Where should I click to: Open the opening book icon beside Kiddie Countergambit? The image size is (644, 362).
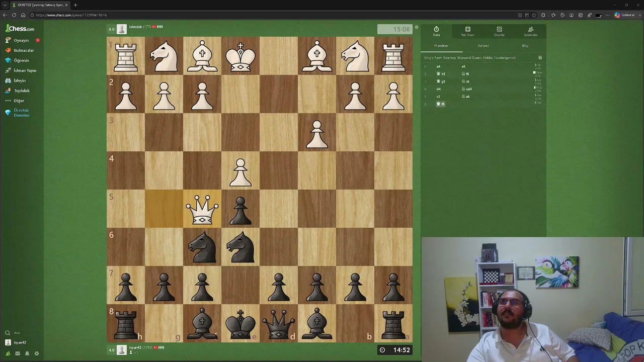tap(540, 58)
